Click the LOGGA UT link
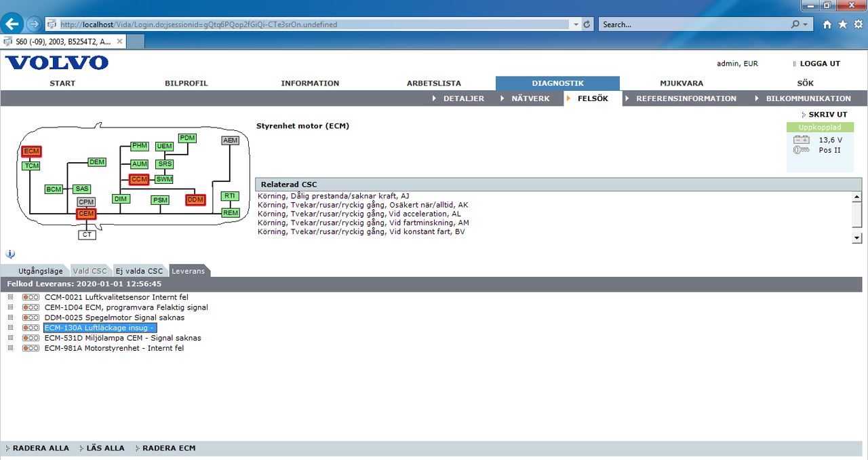This screenshot has width=868, height=460. 820,64
